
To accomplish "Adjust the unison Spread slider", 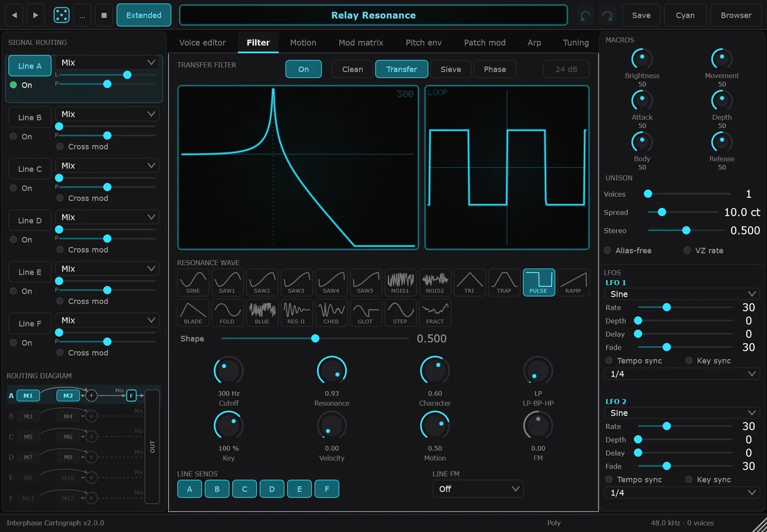I will [x=683, y=213].
